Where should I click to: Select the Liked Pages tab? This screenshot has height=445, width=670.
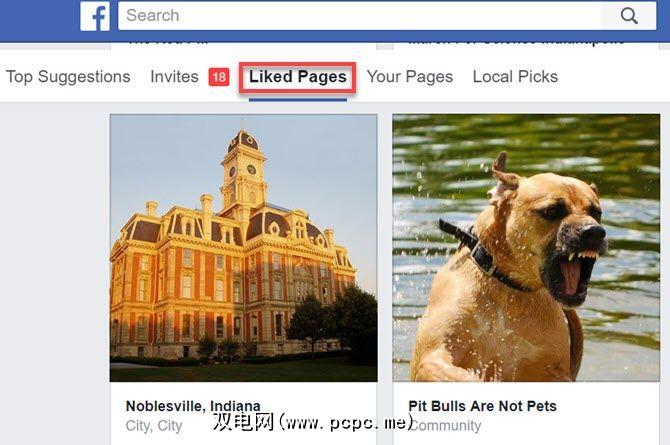[x=298, y=77]
